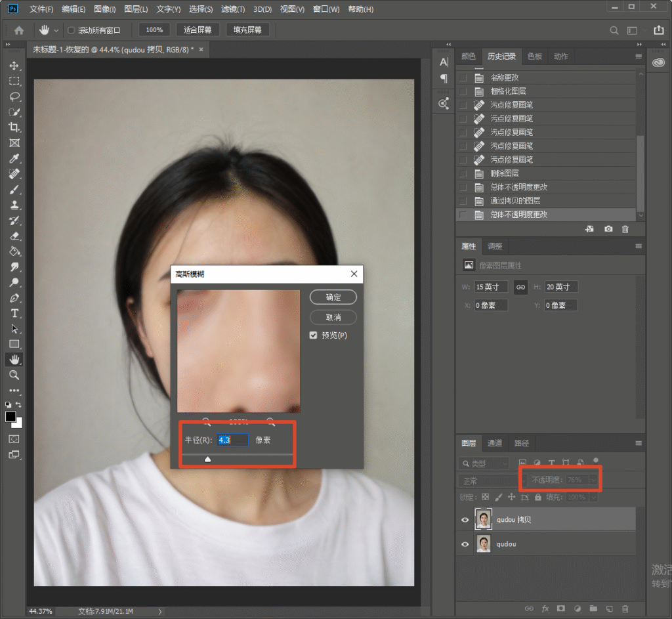
Task: Open the Layers panel options menu
Action: (638, 443)
